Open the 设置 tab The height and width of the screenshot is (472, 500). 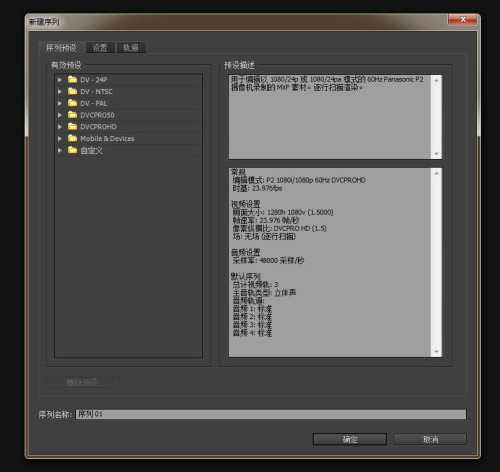click(100, 48)
